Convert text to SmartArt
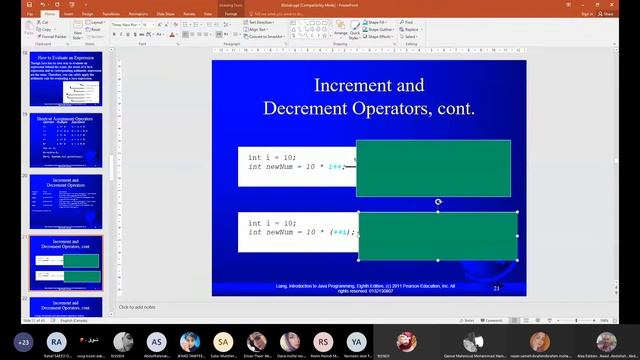Image resolution: width=640 pixels, height=360 pixels. (x=264, y=36)
